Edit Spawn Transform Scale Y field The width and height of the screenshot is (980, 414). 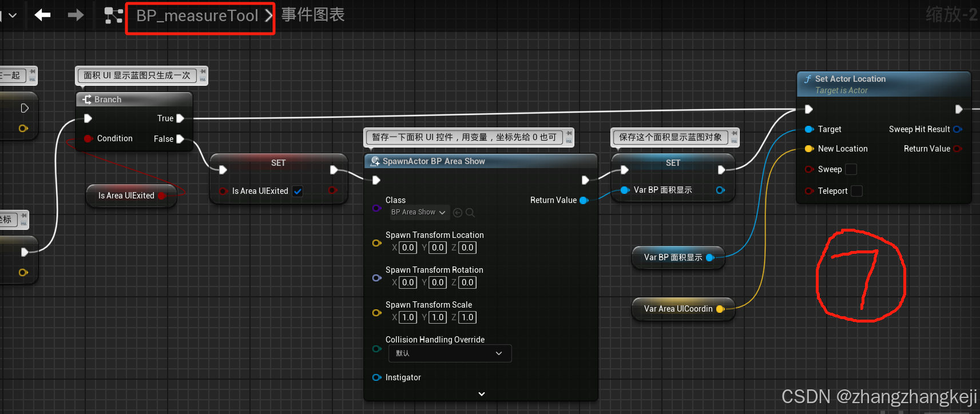pos(438,317)
